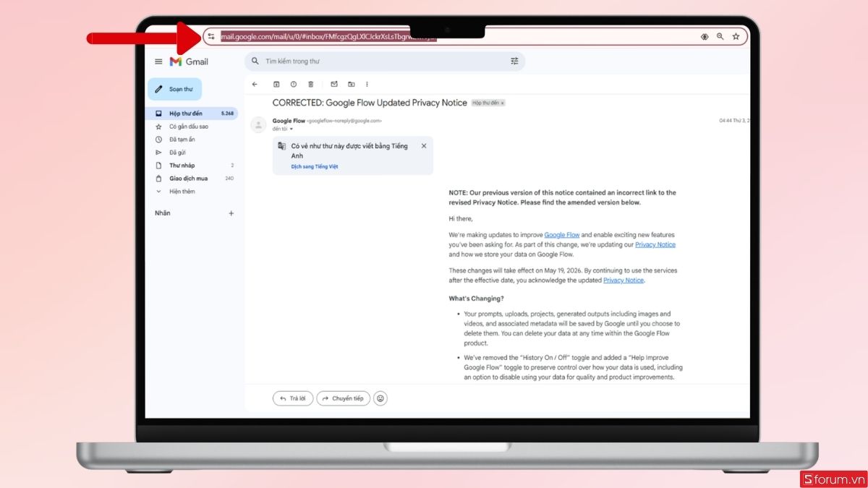Delete this email with the trash icon
This screenshot has width=868, height=488.
(x=311, y=85)
